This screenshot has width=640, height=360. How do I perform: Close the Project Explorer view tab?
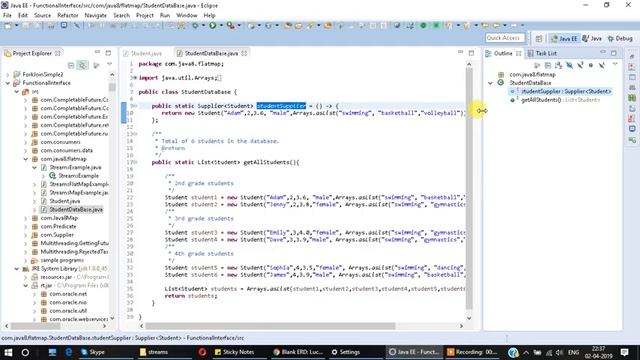click(x=58, y=53)
